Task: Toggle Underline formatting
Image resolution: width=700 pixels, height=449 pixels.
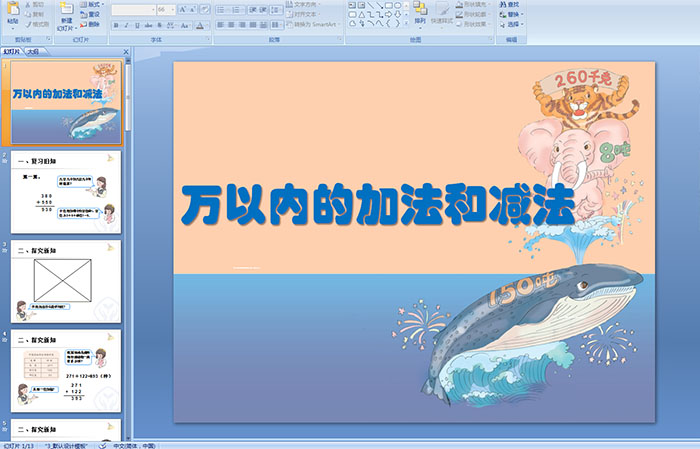Action: click(138, 25)
